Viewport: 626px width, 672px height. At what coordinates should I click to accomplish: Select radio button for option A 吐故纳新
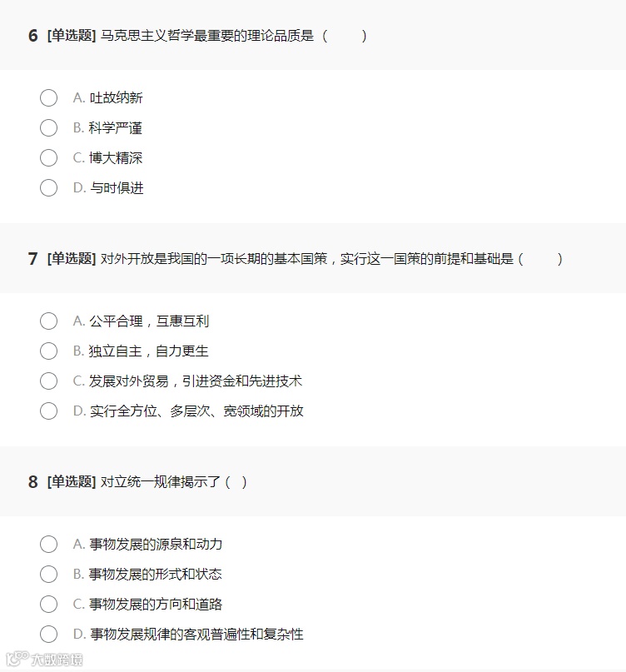point(48,98)
